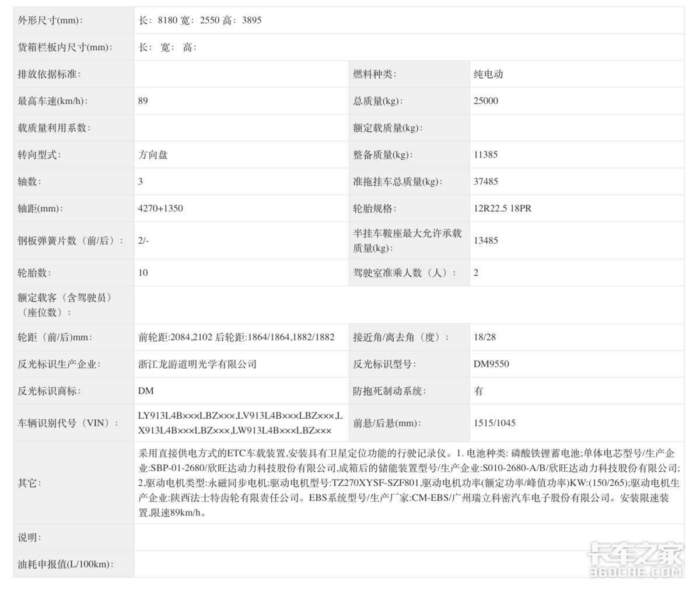Click the 最高车速 value 89
Screen dimensions: 700x592
point(143,101)
